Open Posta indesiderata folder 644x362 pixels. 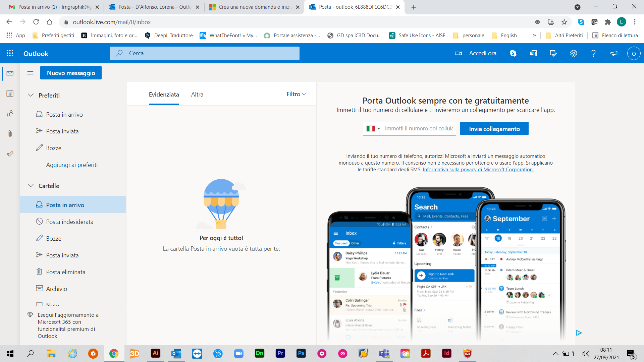coord(69,222)
